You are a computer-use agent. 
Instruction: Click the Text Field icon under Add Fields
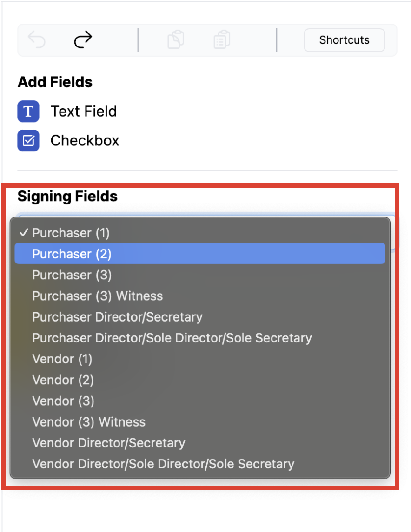point(28,112)
